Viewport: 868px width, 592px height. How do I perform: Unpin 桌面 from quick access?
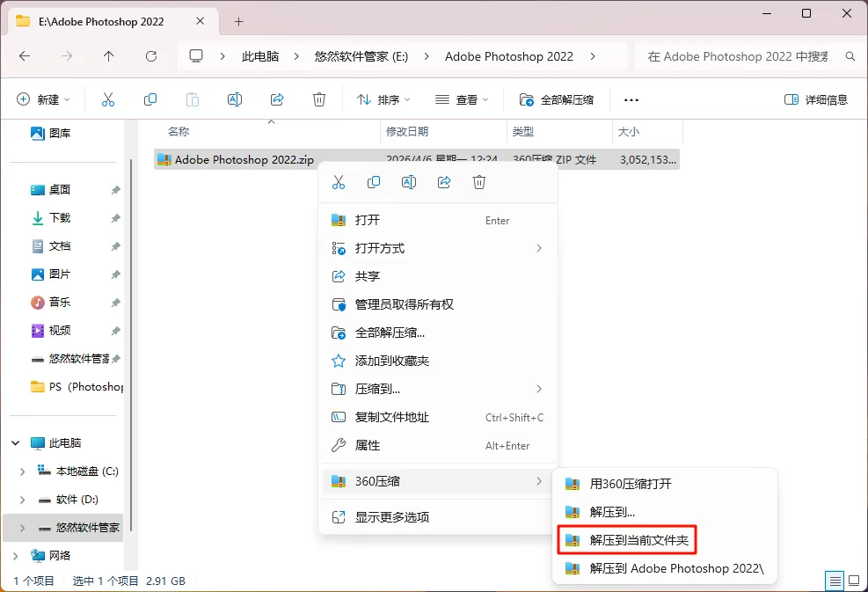coord(116,190)
